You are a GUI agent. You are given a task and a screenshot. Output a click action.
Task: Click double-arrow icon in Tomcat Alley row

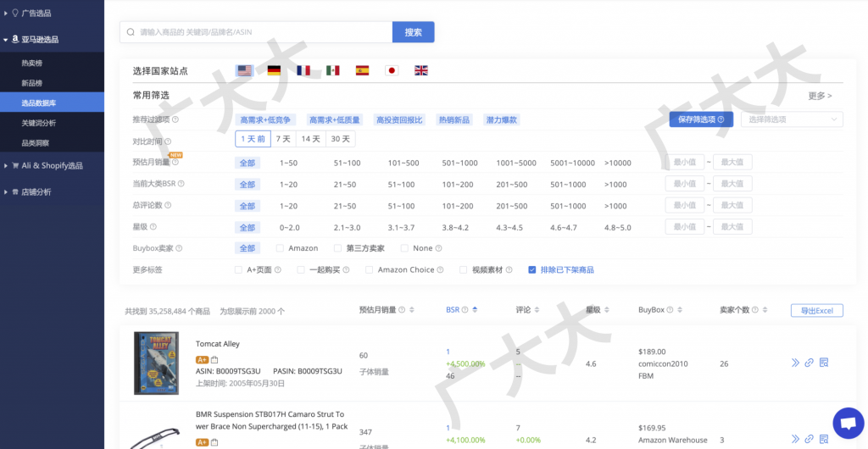click(795, 363)
